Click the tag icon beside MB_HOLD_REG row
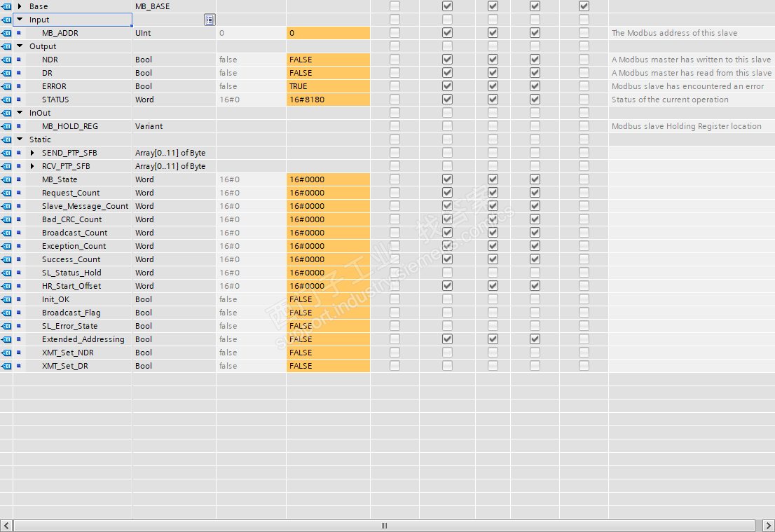The image size is (775, 532). click(6, 127)
